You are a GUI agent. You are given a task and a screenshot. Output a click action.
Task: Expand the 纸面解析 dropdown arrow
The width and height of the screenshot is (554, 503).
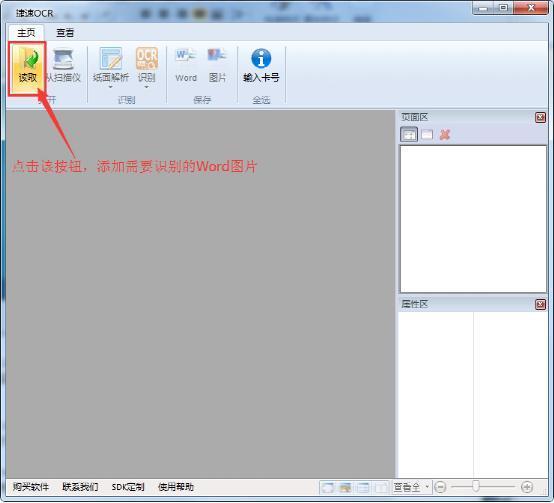coord(111,87)
